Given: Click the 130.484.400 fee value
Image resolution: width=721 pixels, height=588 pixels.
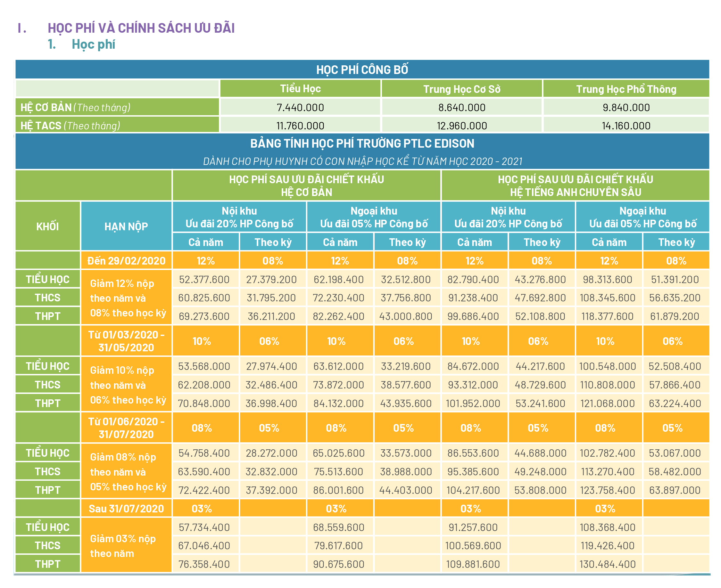Looking at the screenshot, I should click(608, 564).
